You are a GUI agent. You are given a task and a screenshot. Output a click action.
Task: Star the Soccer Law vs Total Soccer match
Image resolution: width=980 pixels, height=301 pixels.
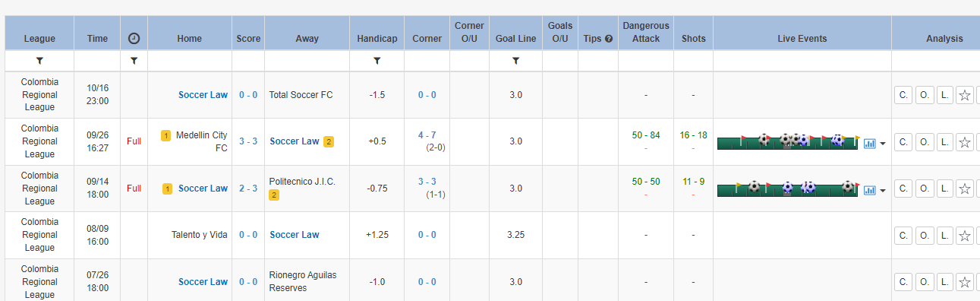pos(965,95)
